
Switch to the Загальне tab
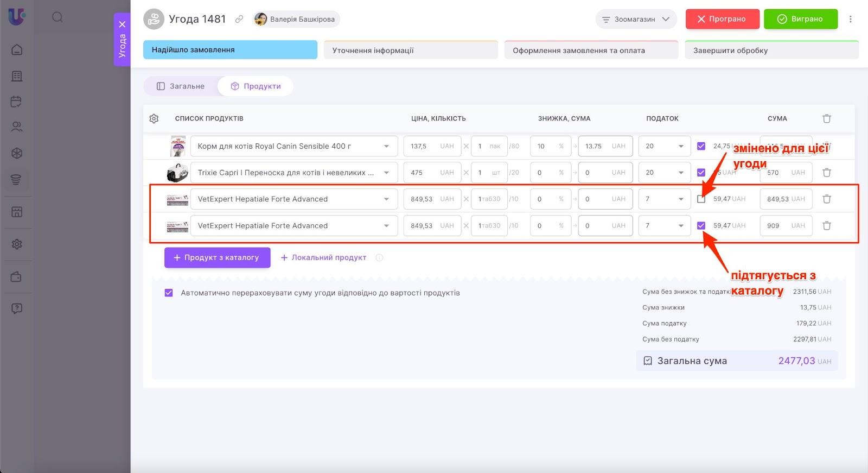click(181, 86)
